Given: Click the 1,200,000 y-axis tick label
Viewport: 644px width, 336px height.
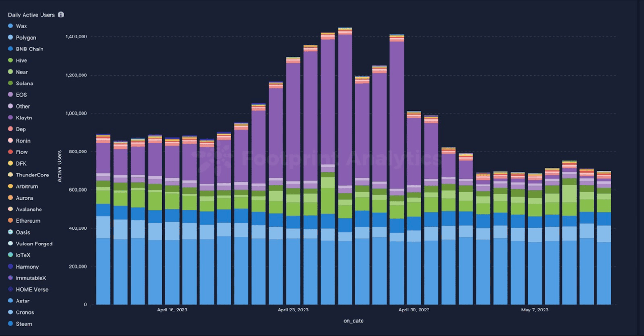Looking at the screenshot, I should (76, 76).
